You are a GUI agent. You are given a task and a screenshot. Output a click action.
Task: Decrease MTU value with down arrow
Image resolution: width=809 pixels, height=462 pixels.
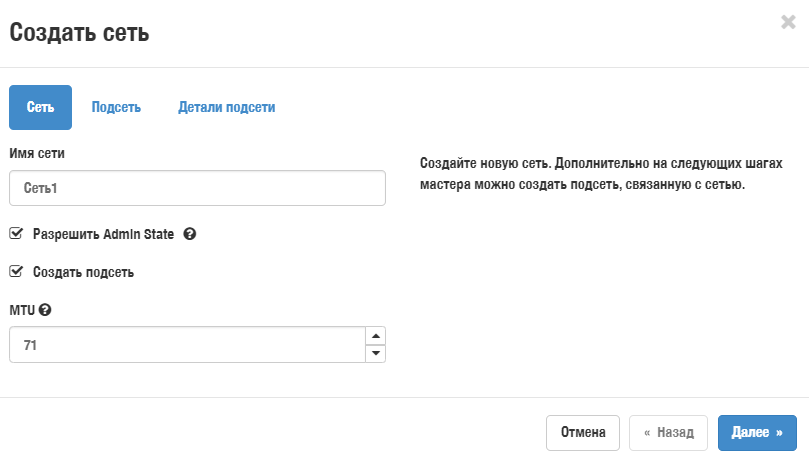(x=376, y=353)
